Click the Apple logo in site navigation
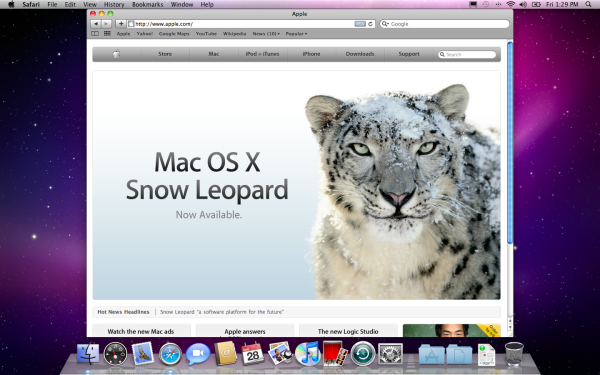Viewport: 600px width, 375px height. [x=116, y=54]
